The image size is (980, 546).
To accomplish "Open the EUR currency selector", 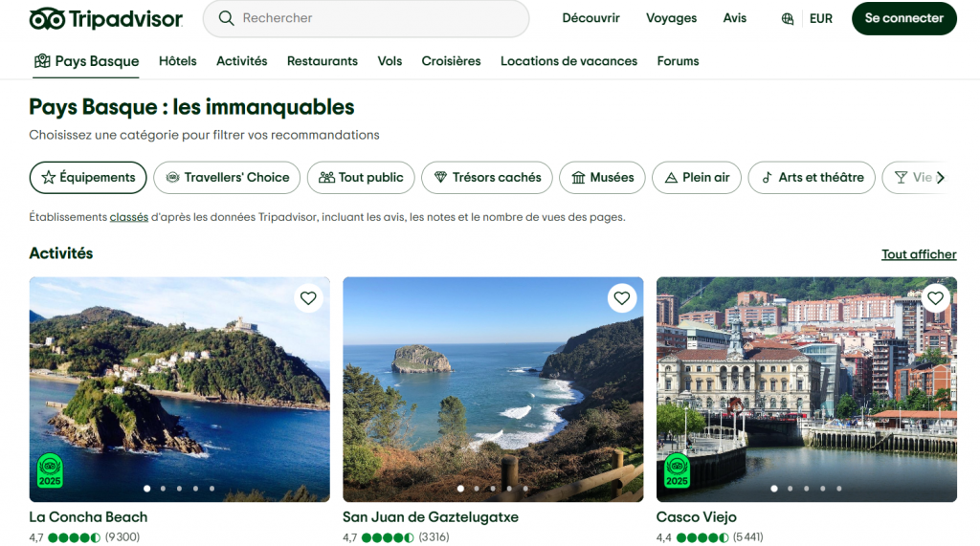I will tap(820, 18).
